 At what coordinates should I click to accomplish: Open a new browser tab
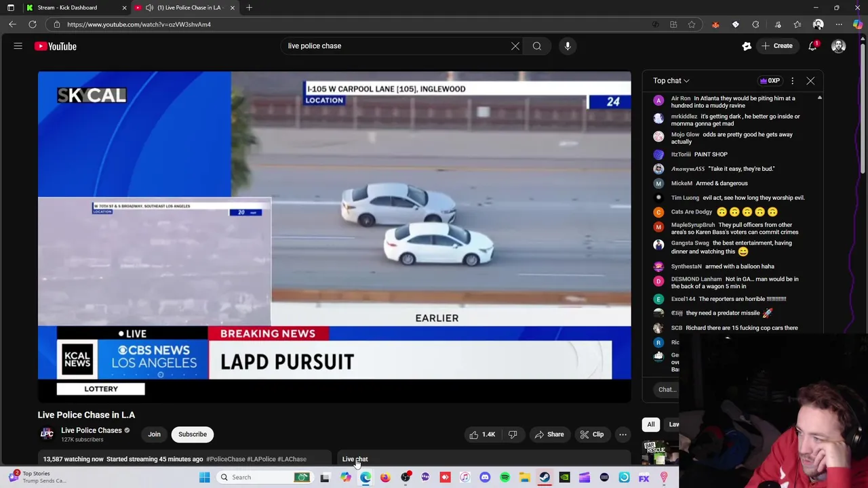249,7
